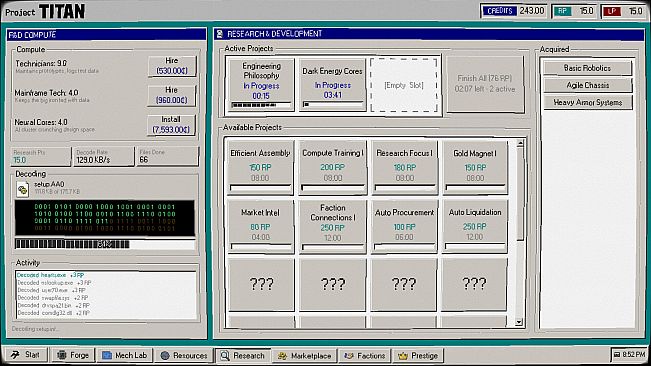Viewport: 651px width, 366px height.
Task: Click the first Activity log decoded entry
Action: 50,275
